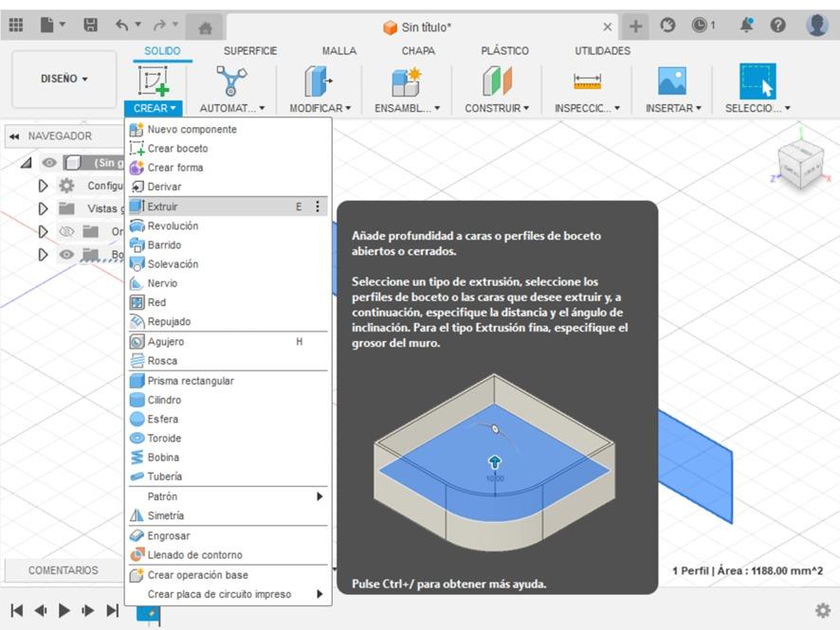Select Extruir from the Crear menu

(228, 207)
